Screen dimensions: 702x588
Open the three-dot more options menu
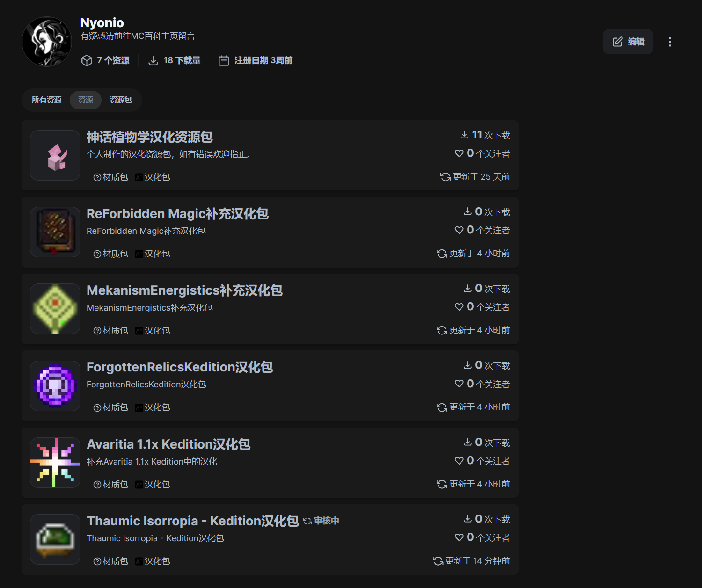[670, 42]
